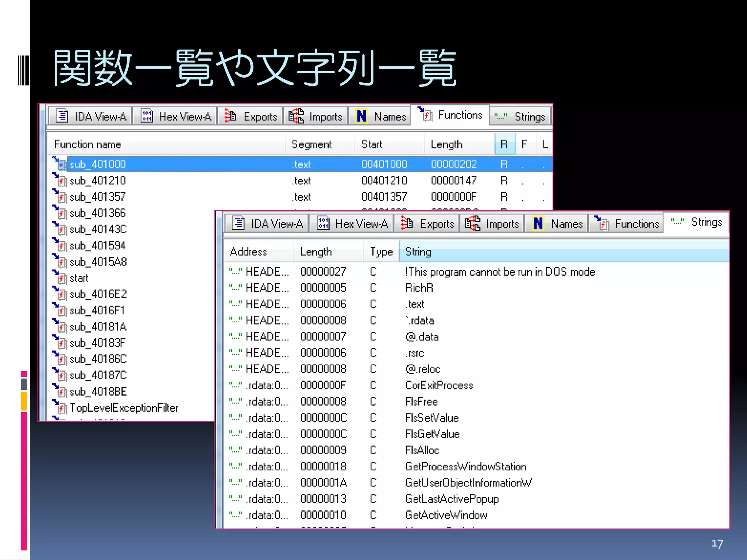
Task: Click function icon of sub_4015A8
Action: tap(60, 261)
